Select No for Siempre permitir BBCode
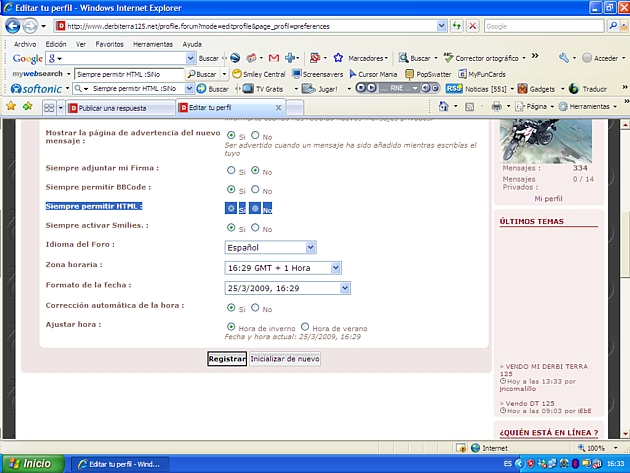 tap(255, 189)
